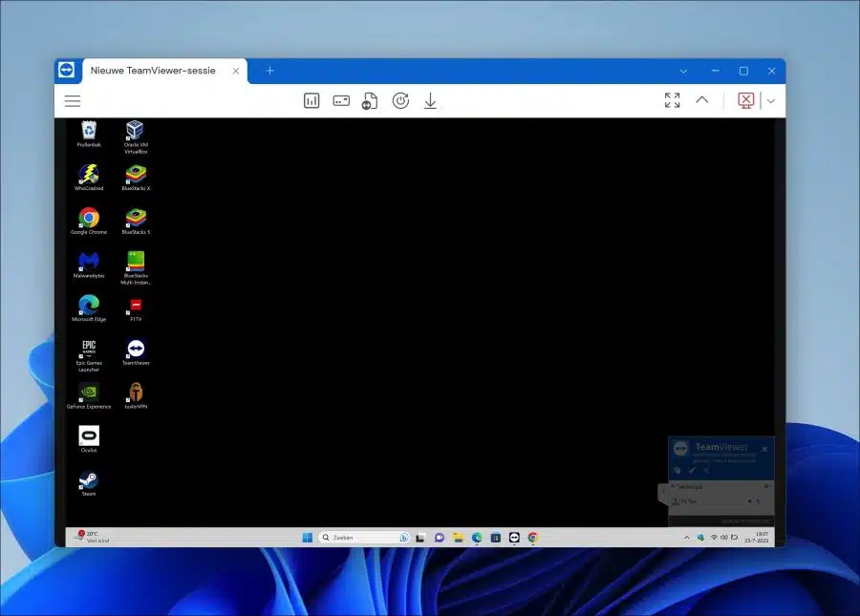
Task: Select the BlueStacks Multi-Instance desktop icon
Action: click(136, 267)
